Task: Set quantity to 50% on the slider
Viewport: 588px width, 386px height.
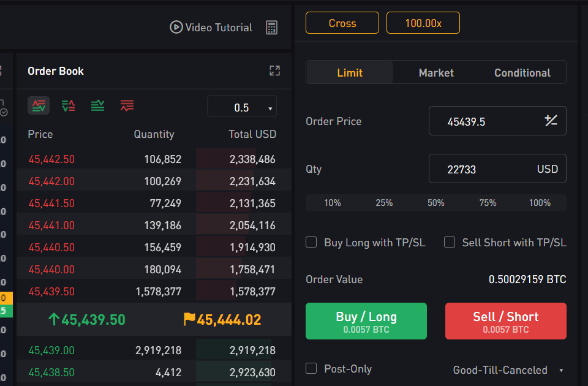Action: (436, 203)
